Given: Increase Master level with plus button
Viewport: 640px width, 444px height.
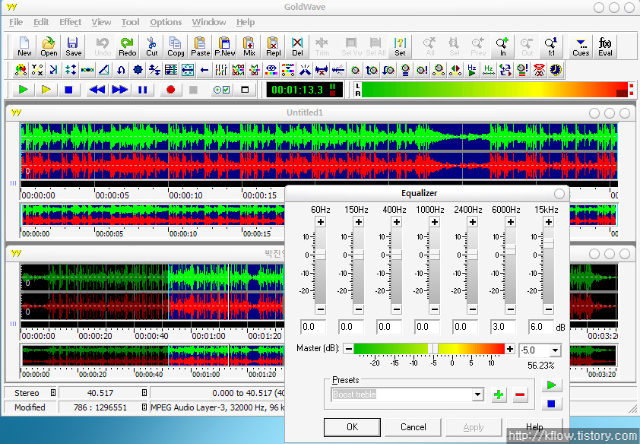Looking at the screenshot, I should click(x=510, y=349).
